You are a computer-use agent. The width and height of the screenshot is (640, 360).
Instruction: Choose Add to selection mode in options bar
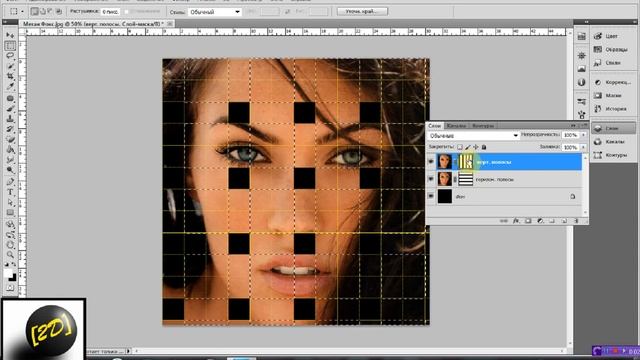(43, 11)
